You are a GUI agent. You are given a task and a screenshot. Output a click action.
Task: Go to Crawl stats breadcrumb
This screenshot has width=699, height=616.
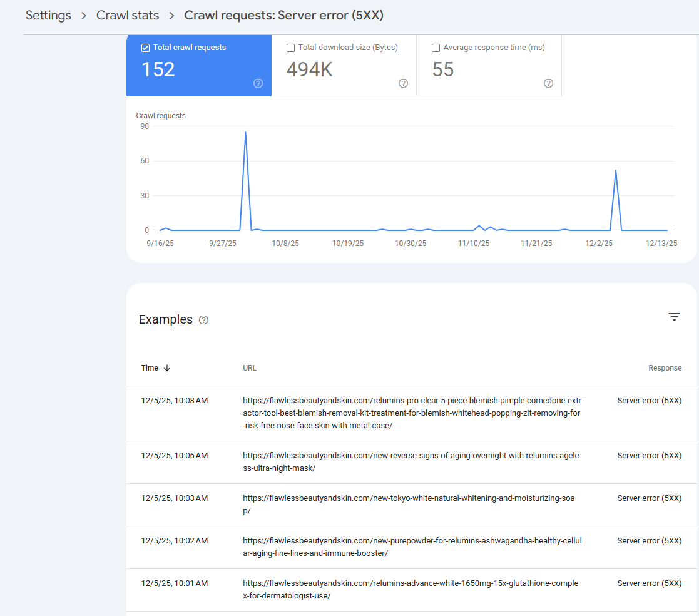[x=128, y=15]
